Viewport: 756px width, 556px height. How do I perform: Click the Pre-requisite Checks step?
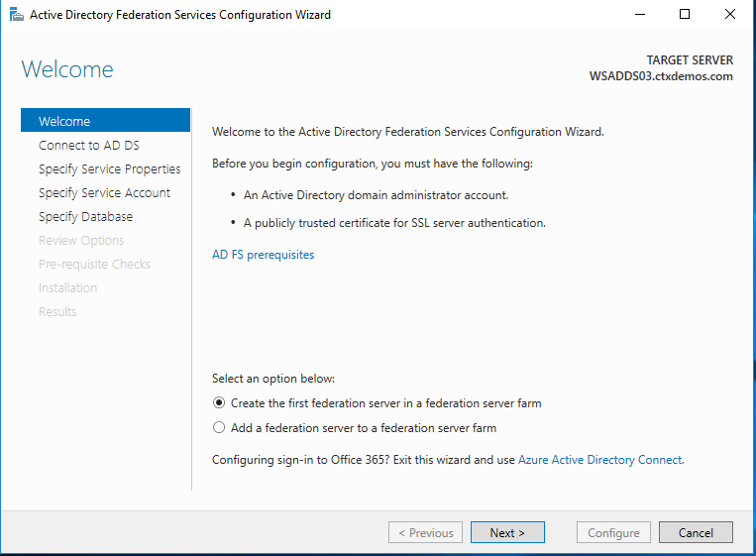click(x=94, y=264)
